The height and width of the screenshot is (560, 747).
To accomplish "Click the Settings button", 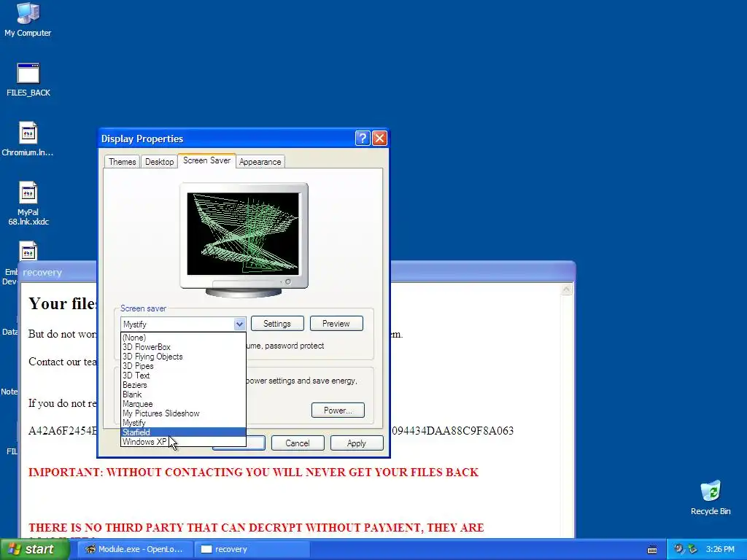I will point(277,324).
